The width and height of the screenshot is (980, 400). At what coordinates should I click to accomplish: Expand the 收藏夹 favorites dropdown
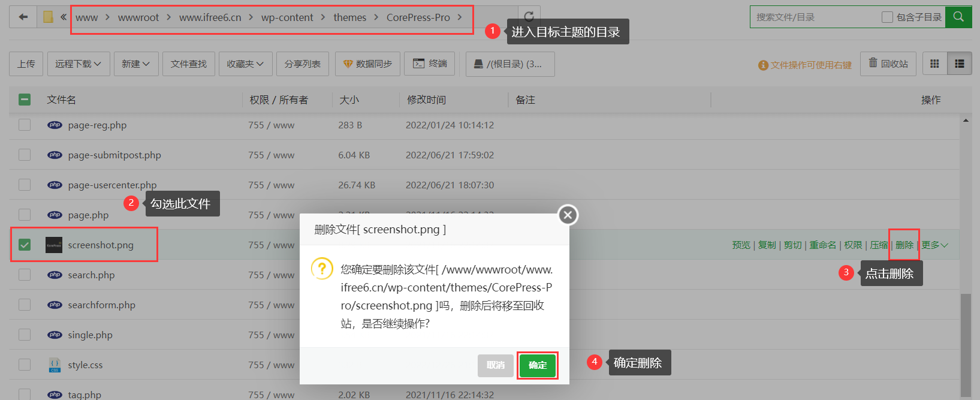[x=245, y=64]
